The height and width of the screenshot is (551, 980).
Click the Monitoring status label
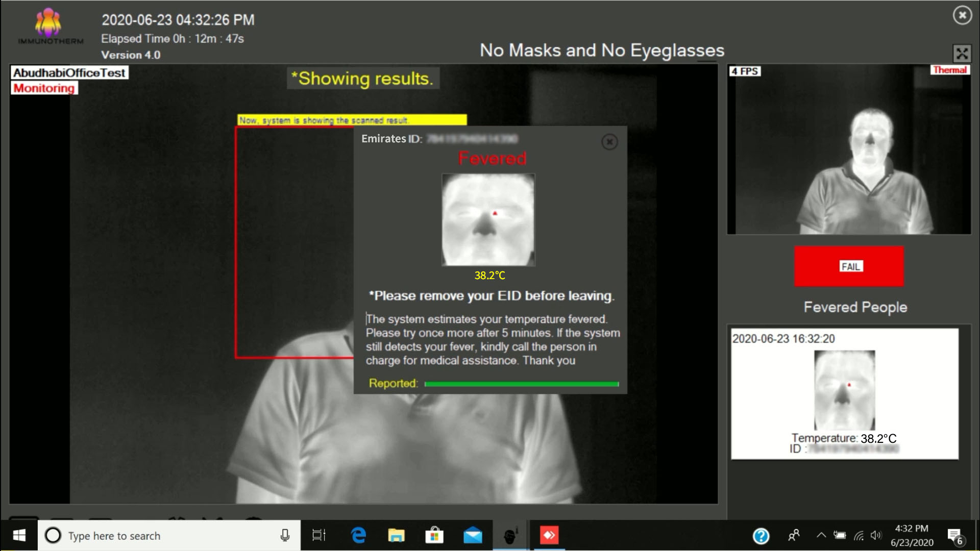tap(44, 88)
